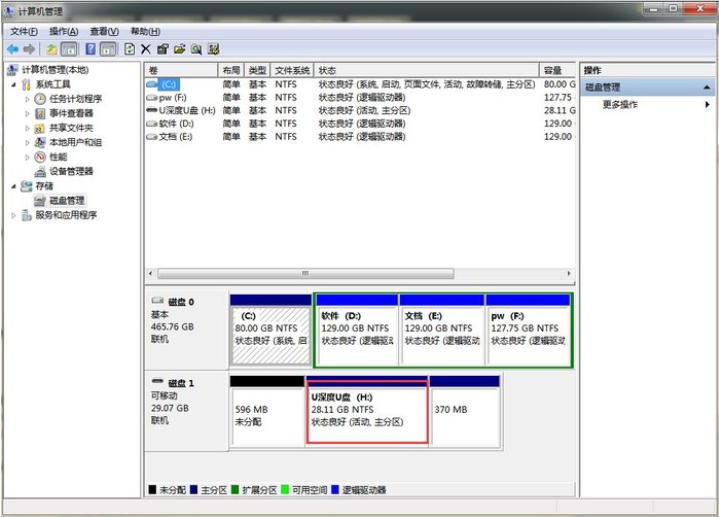Click the volume list scrollbar right arrow
Image resolution: width=719 pixels, height=517 pixels.
(569, 273)
